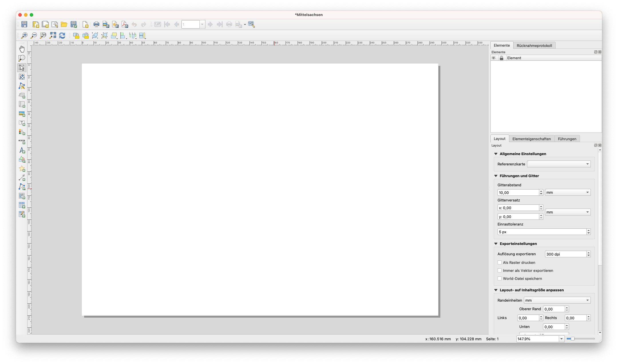Add an HTML frame item
The image size is (618, 364).
22,196
